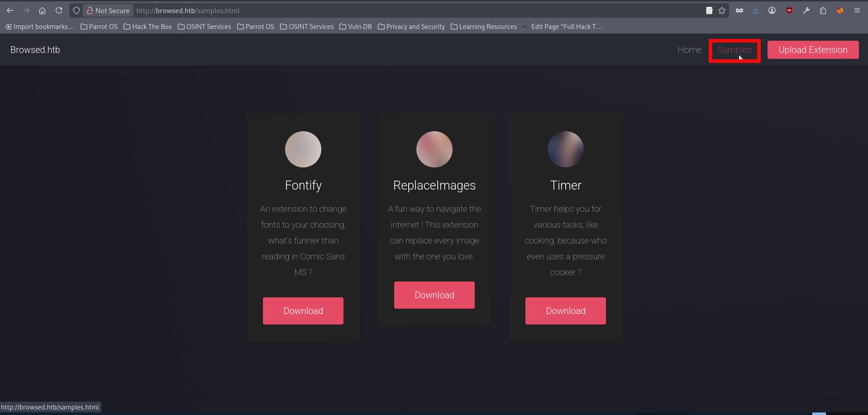
Task: Select the Samples navigation item
Action: tap(734, 50)
